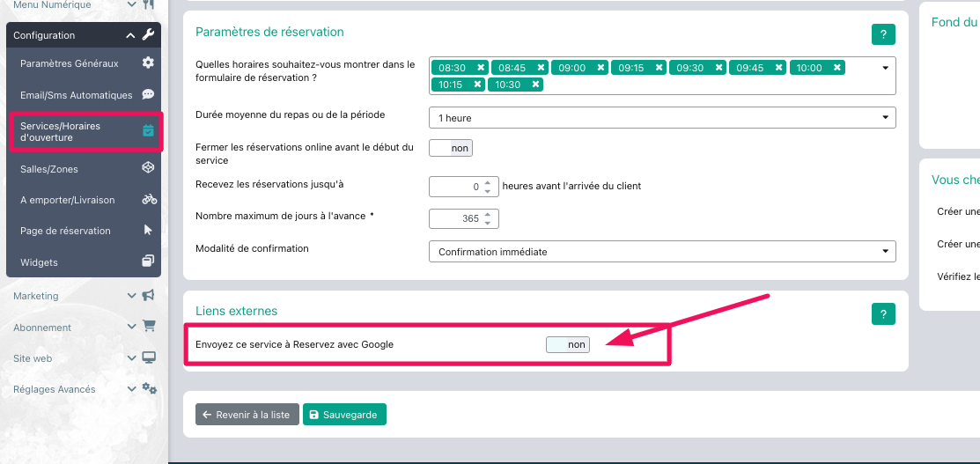Viewport: 980px width, 464px height.
Task: Expand the Menu Numérique chevron
Action: [131, 5]
